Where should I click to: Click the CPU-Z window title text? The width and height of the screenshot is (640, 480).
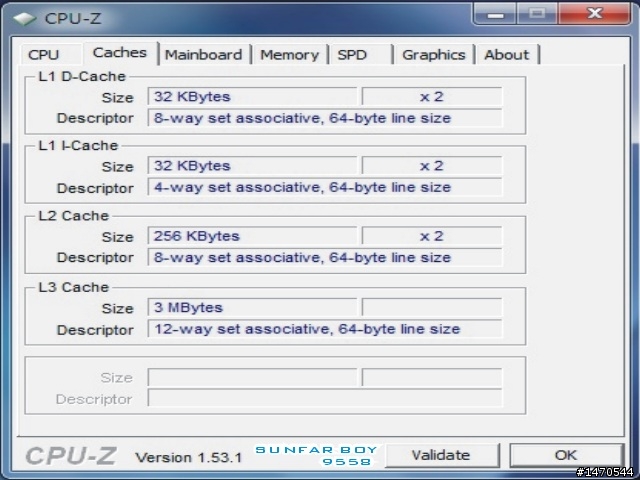click(73, 18)
